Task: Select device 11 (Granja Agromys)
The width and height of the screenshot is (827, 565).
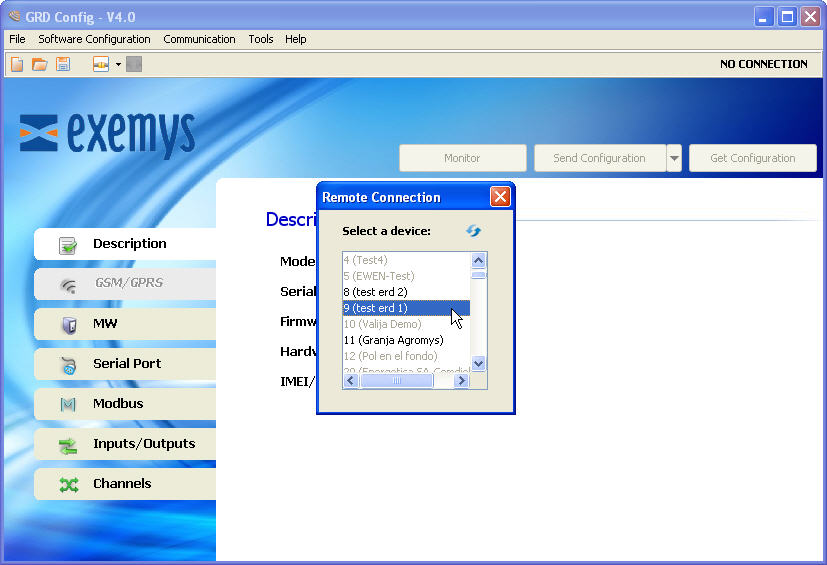Action: point(393,340)
